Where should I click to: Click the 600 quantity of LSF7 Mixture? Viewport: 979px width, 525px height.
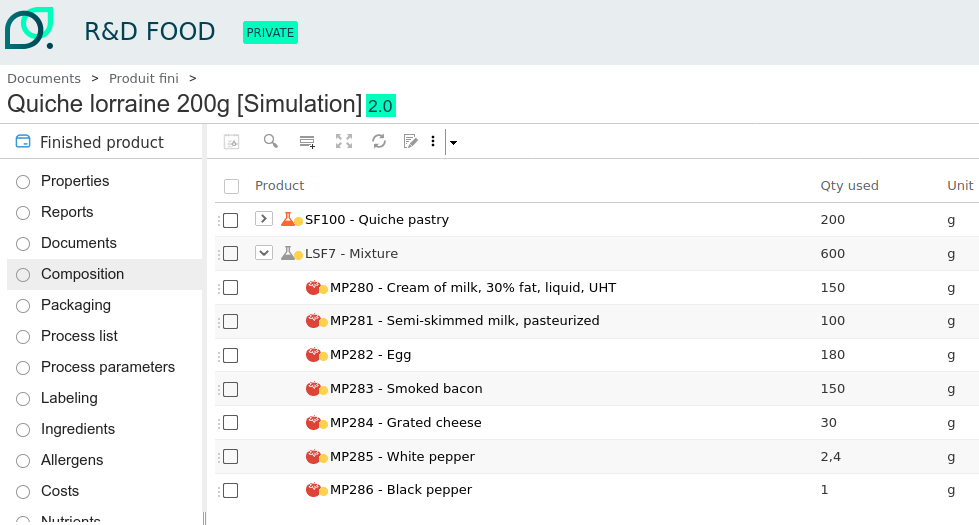pyautogui.click(x=833, y=253)
